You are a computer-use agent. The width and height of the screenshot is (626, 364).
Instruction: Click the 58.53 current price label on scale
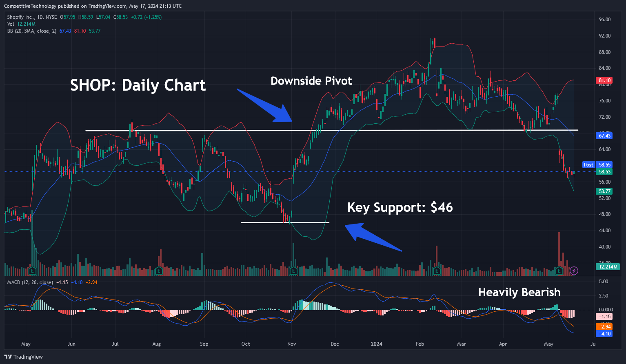click(604, 172)
